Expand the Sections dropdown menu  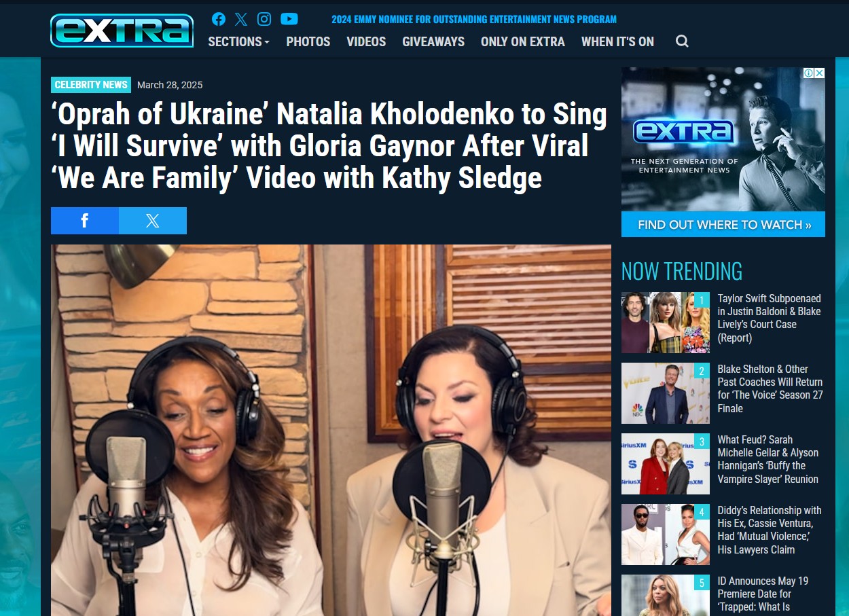[239, 41]
